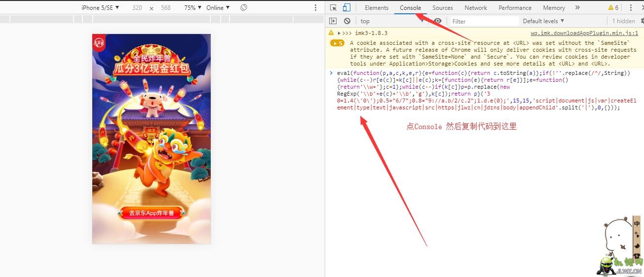644x277 pixels.
Task: Open the DevTools three-dot customize menu
Action: pyautogui.click(x=630, y=8)
